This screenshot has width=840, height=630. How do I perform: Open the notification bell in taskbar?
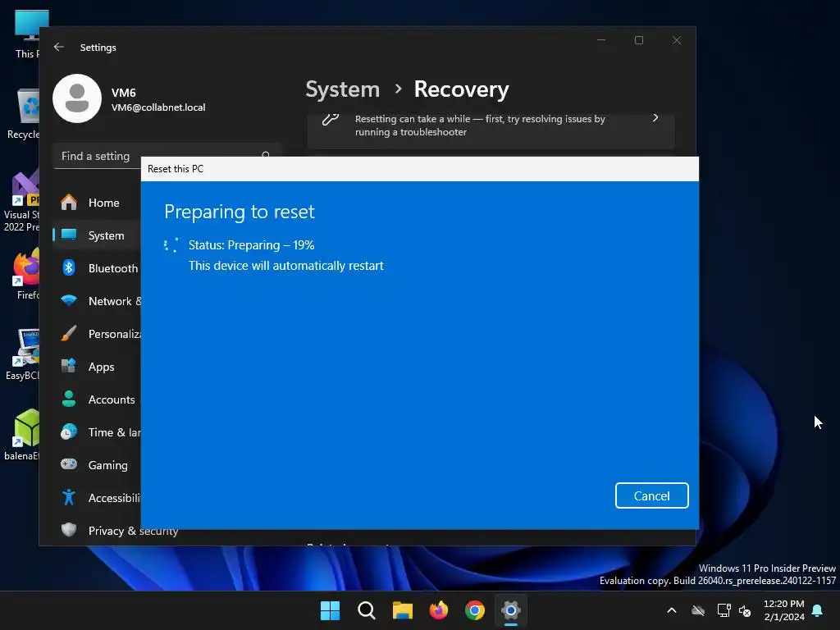tap(817, 610)
